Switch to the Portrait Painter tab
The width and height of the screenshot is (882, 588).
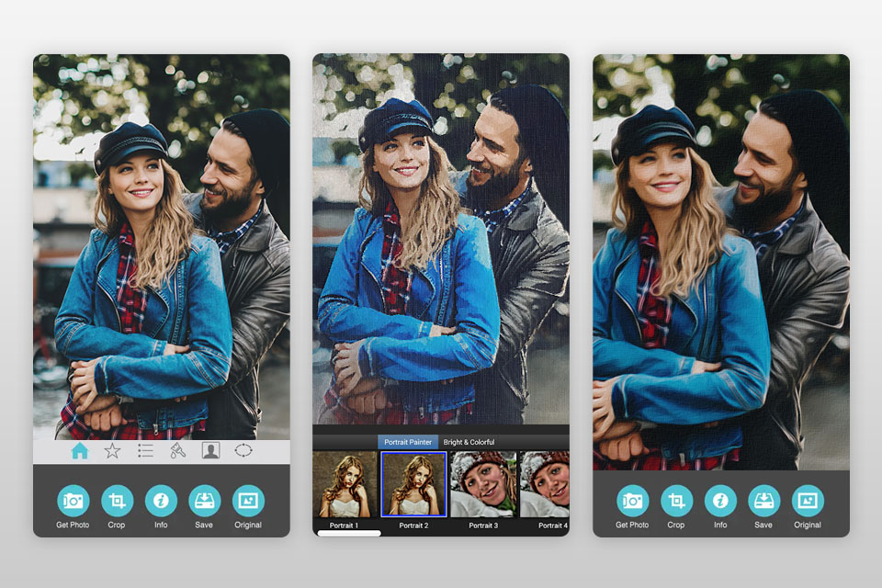(408, 442)
